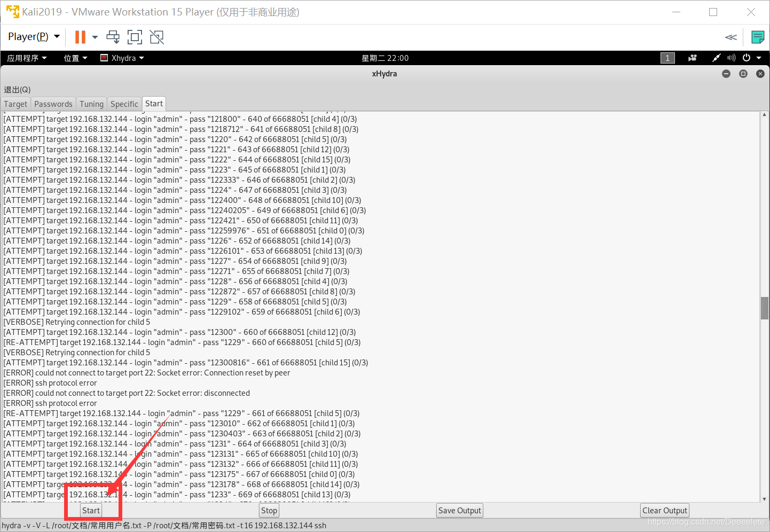Click the clock 星期二 22:00

pyautogui.click(x=385, y=58)
